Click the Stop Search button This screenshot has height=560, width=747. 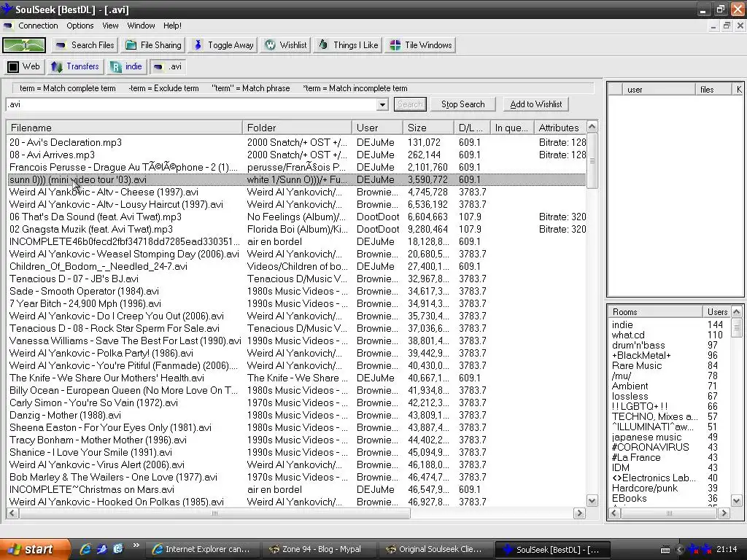pos(462,104)
